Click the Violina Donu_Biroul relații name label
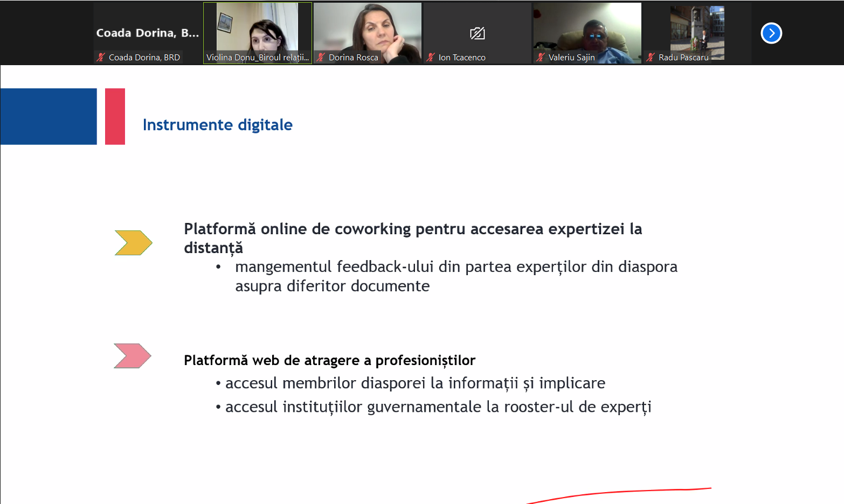 click(x=258, y=58)
